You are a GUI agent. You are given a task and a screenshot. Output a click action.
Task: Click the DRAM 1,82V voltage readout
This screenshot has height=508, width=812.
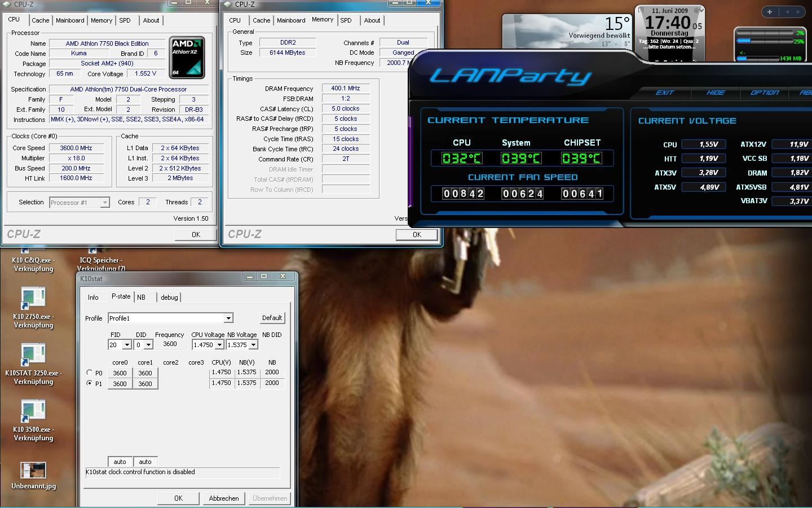[x=792, y=173]
